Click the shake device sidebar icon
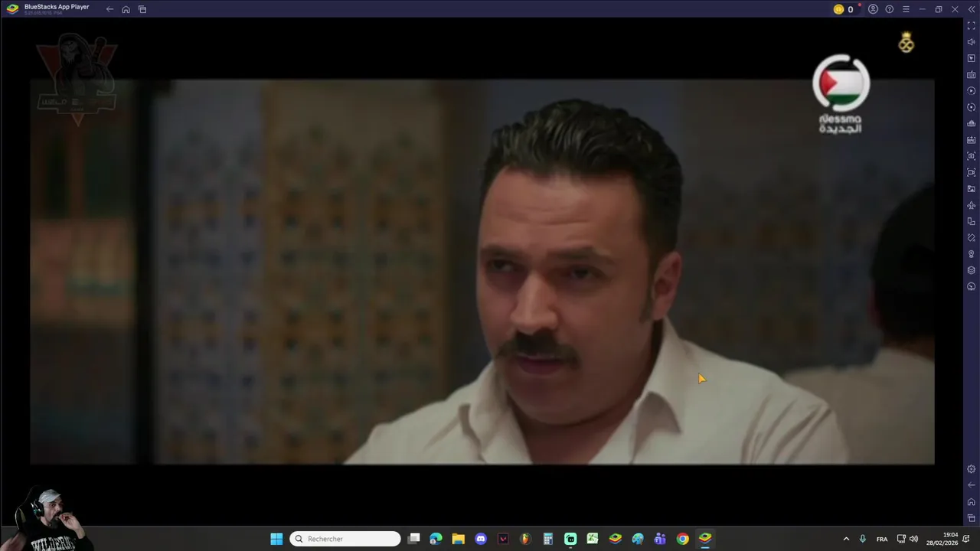Screen dimensions: 980x551 pyautogui.click(x=971, y=238)
